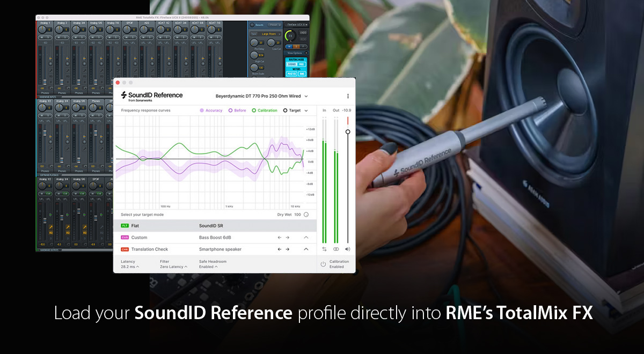The height and width of the screenshot is (354, 644).
Task: Click the SoundID Reference logo
Action: pyautogui.click(x=152, y=96)
